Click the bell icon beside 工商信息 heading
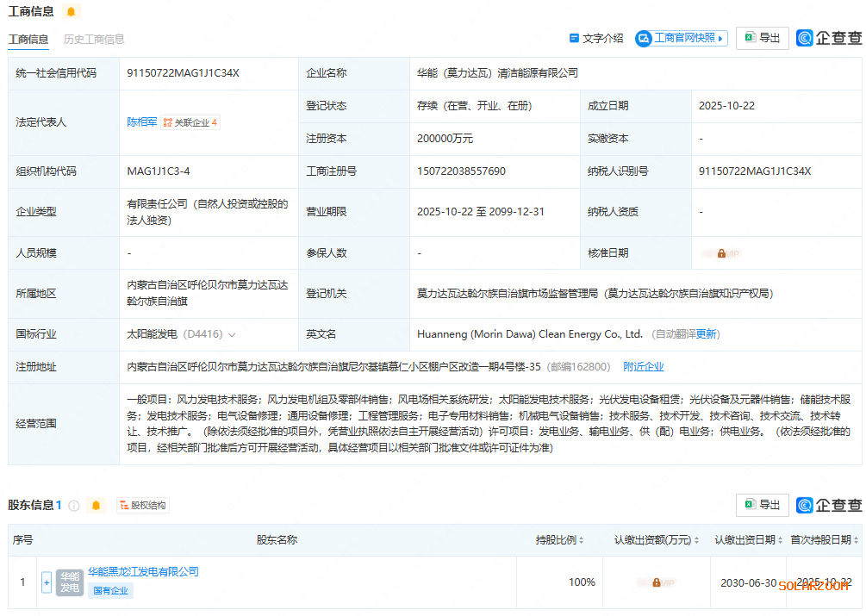Screen dimensions: 866x616 (x=71, y=11)
